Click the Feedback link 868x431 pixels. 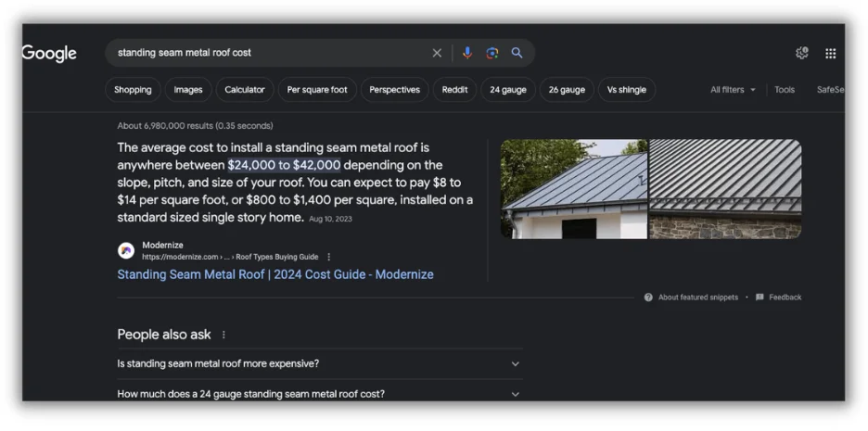click(785, 298)
